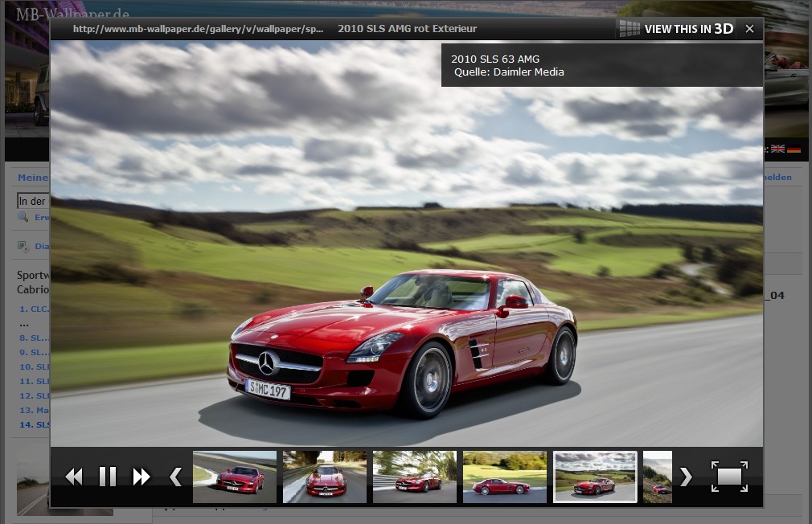Select first thumbnail of SLS on racetrack curve
The height and width of the screenshot is (524, 812).
tap(235, 477)
